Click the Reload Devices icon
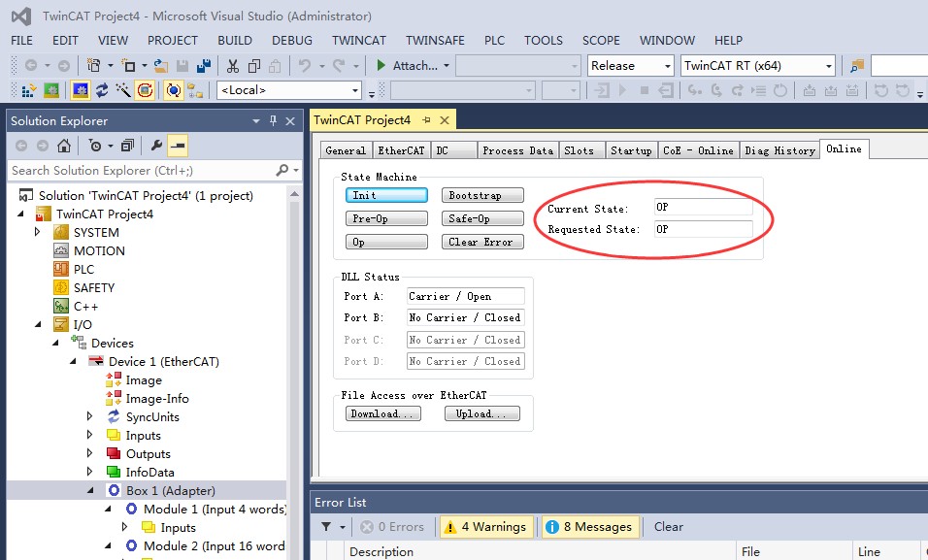928x560 pixels. click(102, 90)
